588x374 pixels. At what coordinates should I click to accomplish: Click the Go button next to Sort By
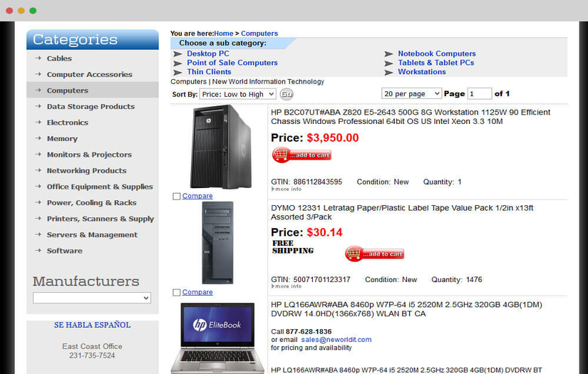287,94
